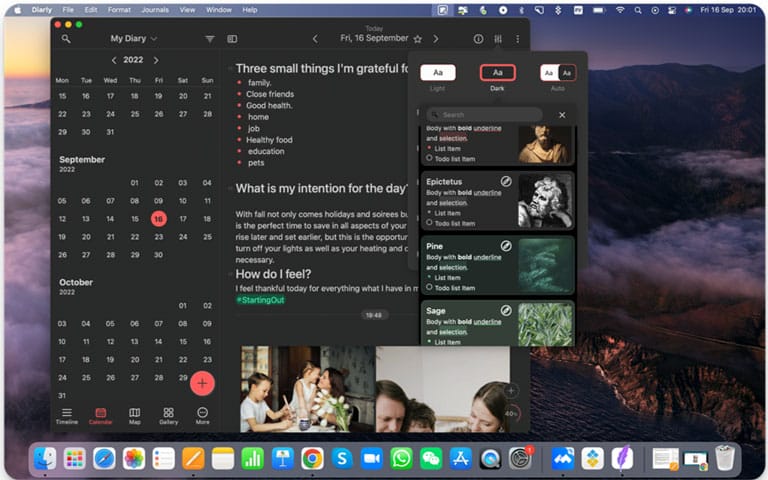Open the entry filter funnel icon
The image size is (768, 480).
tap(210, 39)
